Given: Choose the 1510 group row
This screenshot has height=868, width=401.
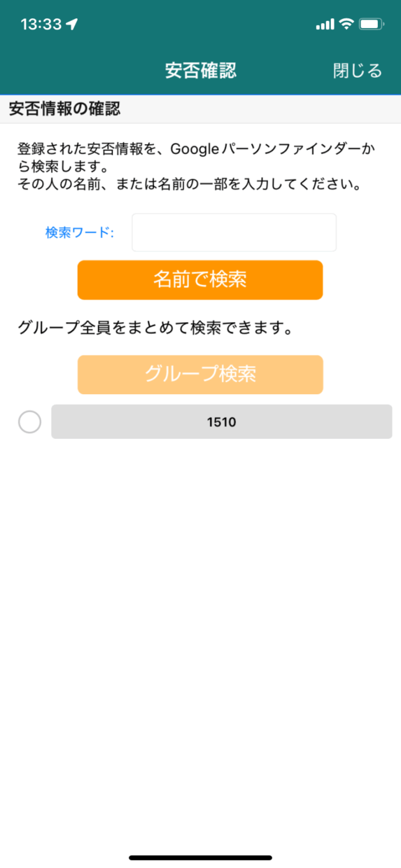Looking at the screenshot, I should click(x=221, y=422).
